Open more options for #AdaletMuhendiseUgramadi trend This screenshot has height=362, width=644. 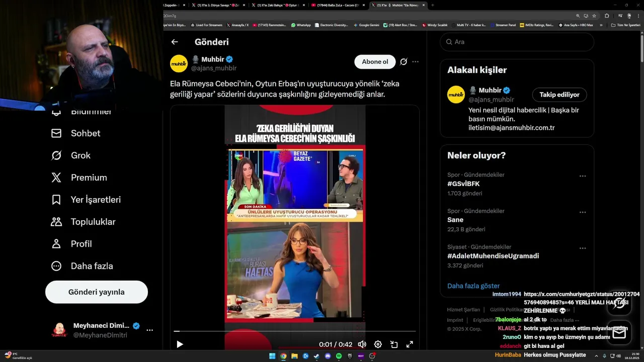point(583,248)
